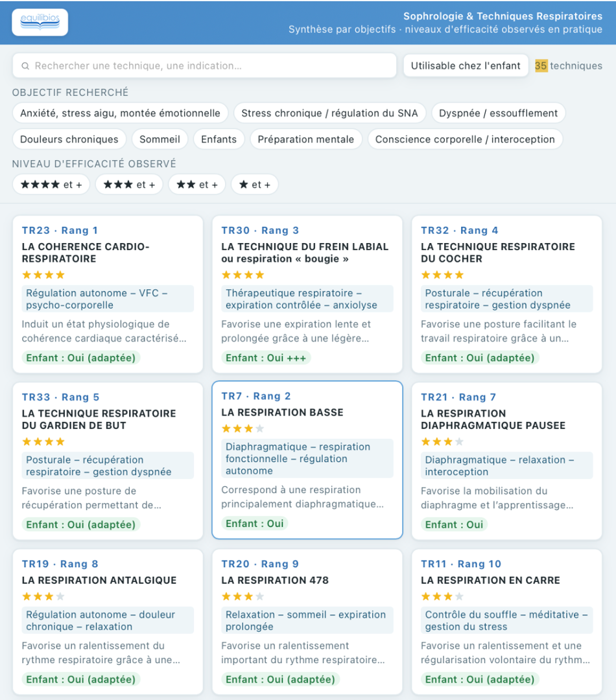Click the 'Enfant : Oui +++' badge
Screen dimensions: 616x700
click(266, 358)
